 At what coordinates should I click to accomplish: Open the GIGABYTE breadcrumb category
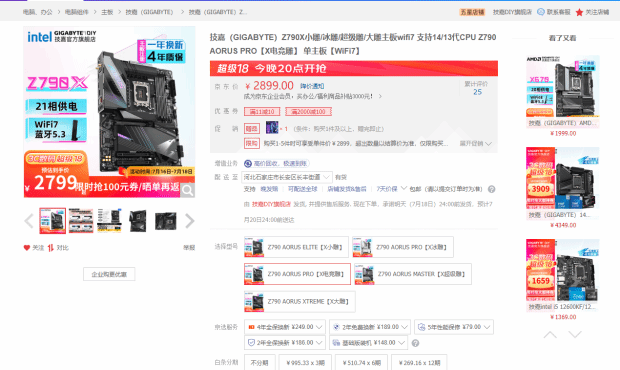[x=149, y=12]
